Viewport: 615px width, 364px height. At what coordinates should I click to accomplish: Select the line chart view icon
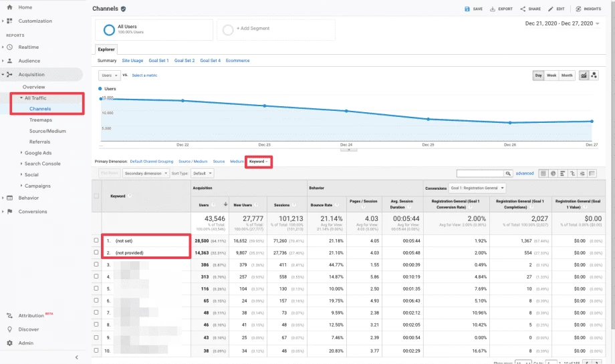coord(584,75)
